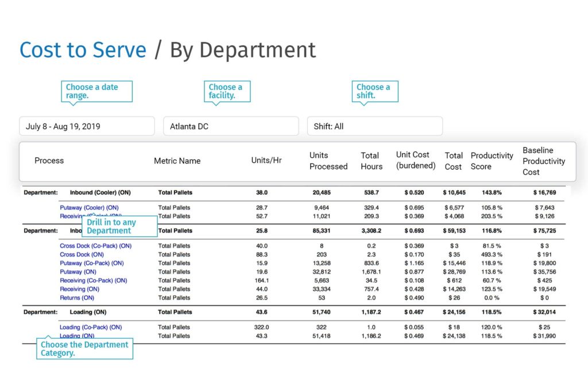This screenshot has width=588, height=369.
Task: Click the Putaway (ON) process link
Action: (x=78, y=272)
